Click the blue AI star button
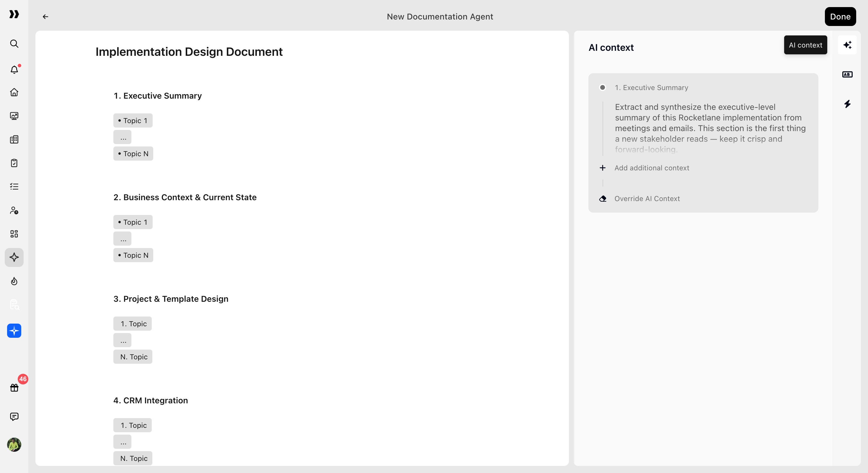 pos(14,331)
